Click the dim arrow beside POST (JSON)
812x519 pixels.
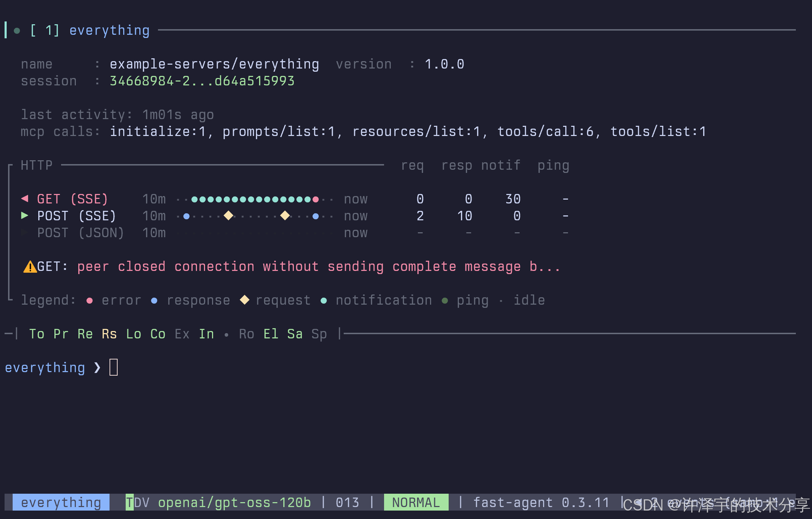click(x=25, y=232)
